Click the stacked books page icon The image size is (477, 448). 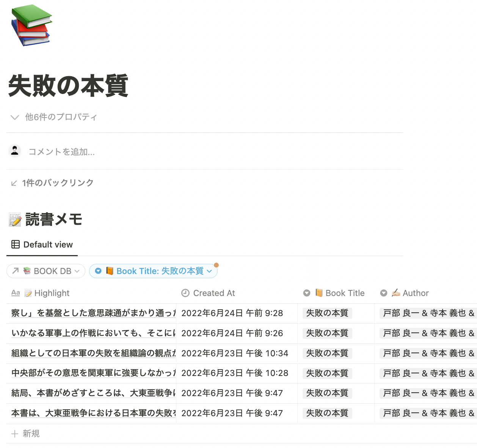(31, 25)
